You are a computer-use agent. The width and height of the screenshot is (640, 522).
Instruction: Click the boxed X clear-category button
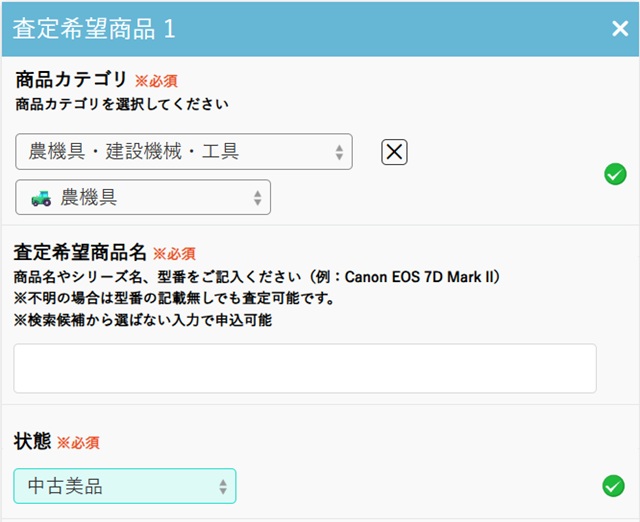(x=395, y=152)
